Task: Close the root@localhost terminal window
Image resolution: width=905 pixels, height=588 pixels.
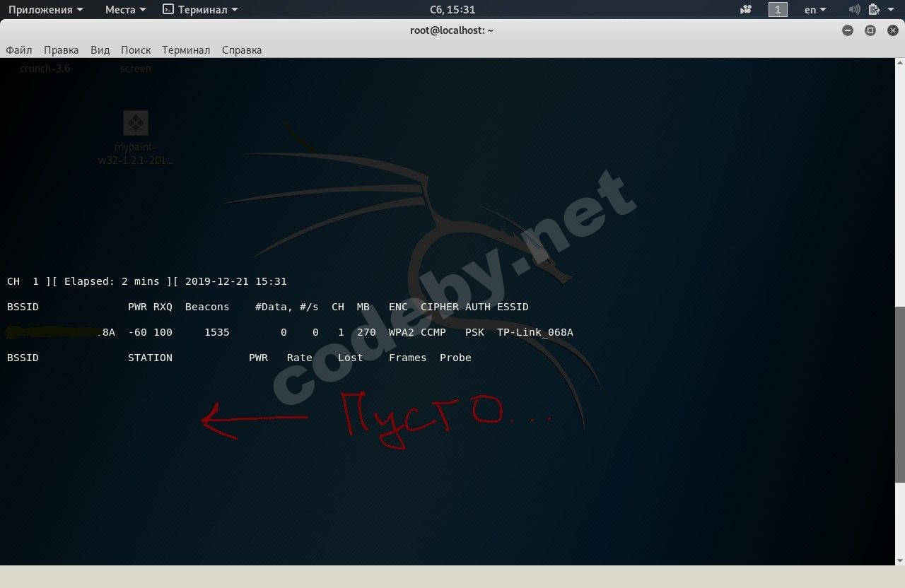Action: (892, 30)
